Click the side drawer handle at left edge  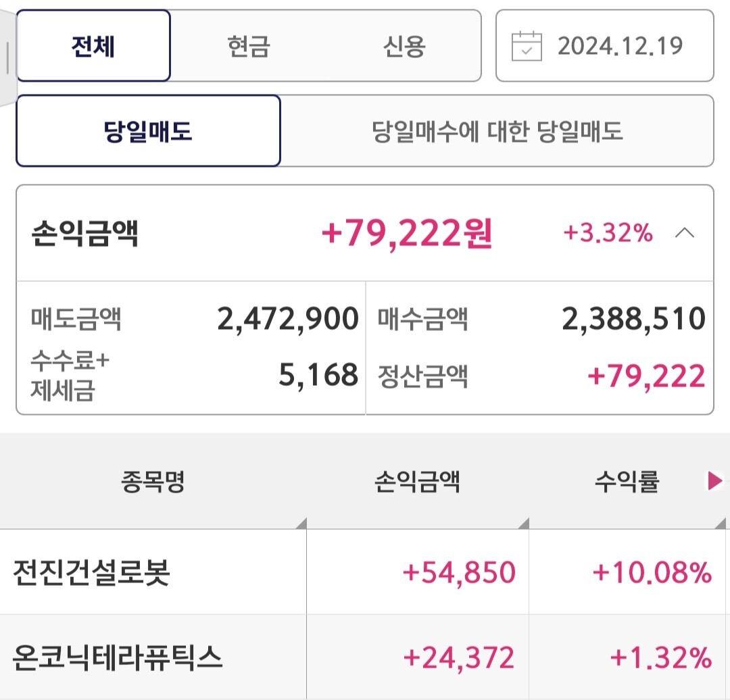pos(7,58)
